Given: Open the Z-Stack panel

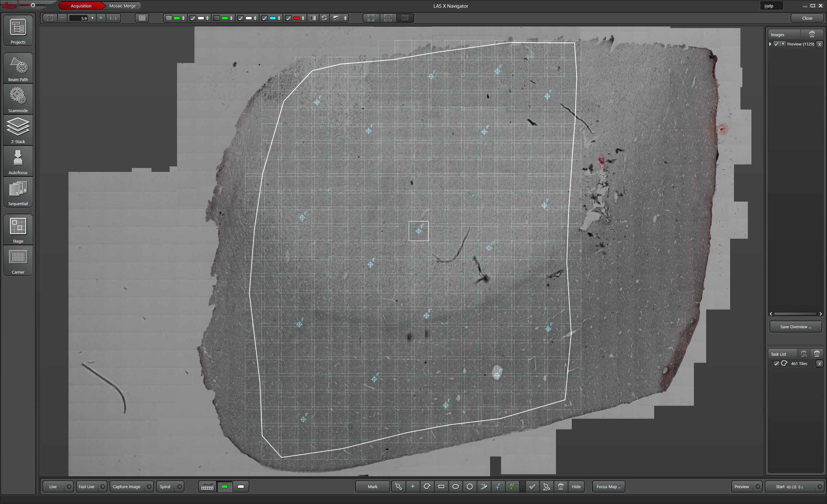Looking at the screenshot, I should click(18, 130).
